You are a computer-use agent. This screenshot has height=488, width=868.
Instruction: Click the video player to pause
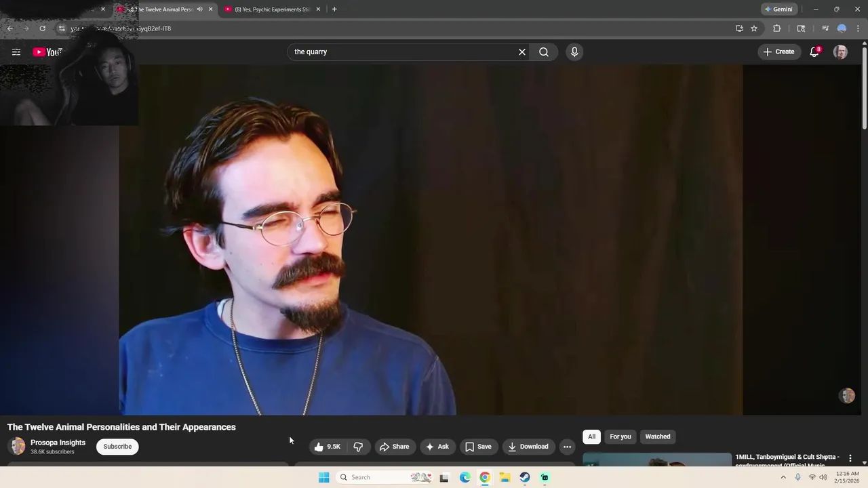(x=431, y=239)
